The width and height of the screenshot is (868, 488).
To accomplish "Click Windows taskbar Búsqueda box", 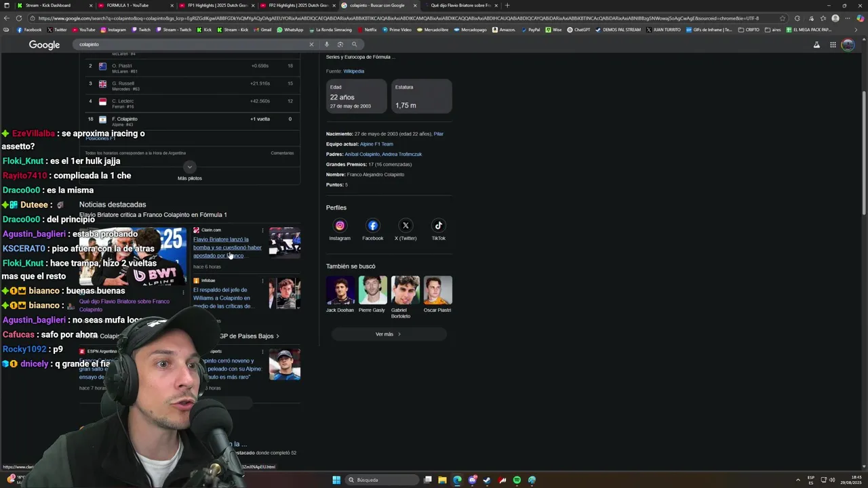I will click(x=382, y=480).
